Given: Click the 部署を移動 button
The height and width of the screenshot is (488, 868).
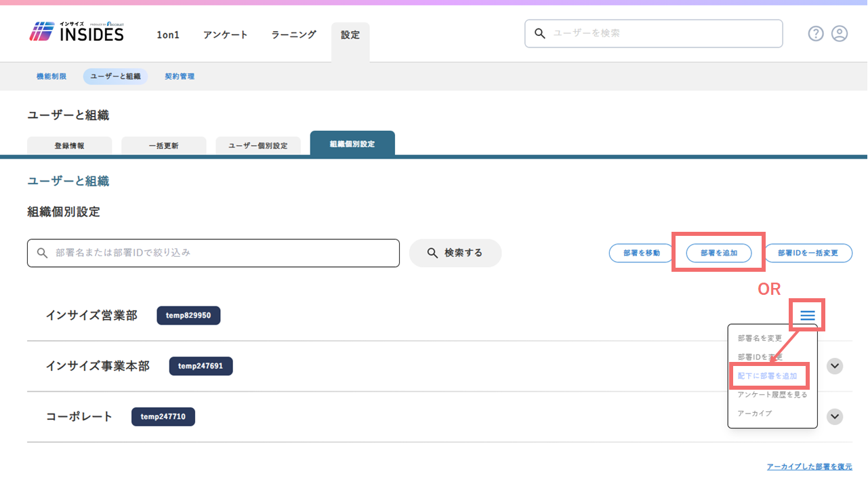Looking at the screenshot, I should pyautogui.click(x=642, y=253).
